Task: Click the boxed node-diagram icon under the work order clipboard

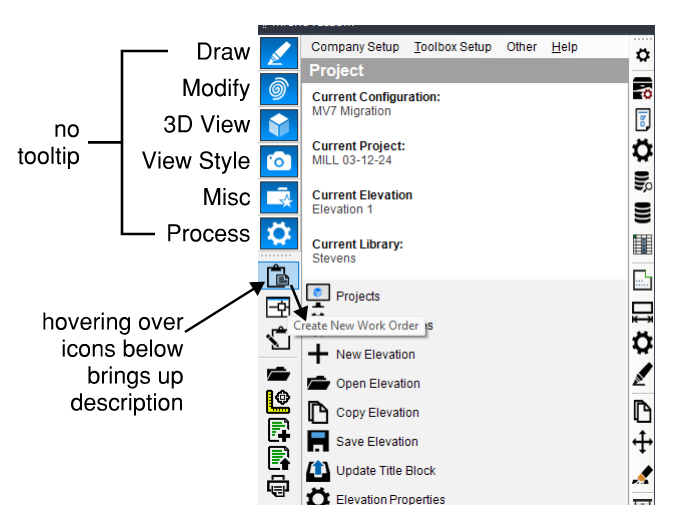Action: coord(278,307)
